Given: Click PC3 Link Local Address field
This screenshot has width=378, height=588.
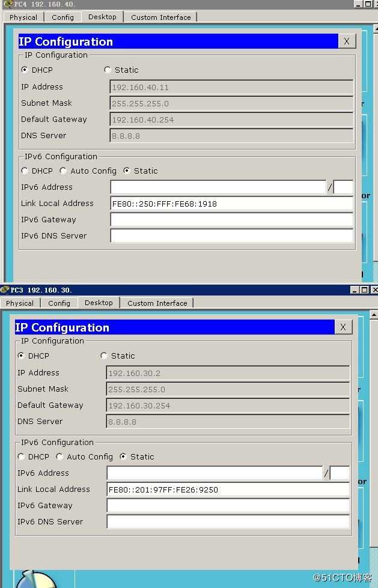Looking at the screenshot, I should [228, 489].
